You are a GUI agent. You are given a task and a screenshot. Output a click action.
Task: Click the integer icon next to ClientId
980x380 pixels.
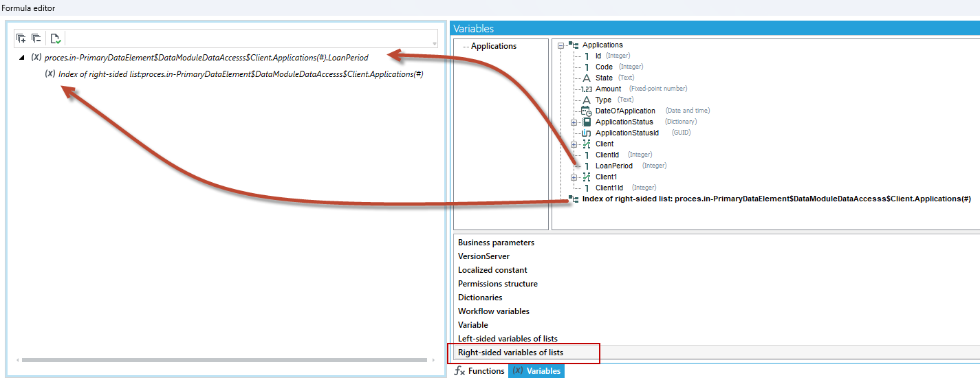click(587, 155)
